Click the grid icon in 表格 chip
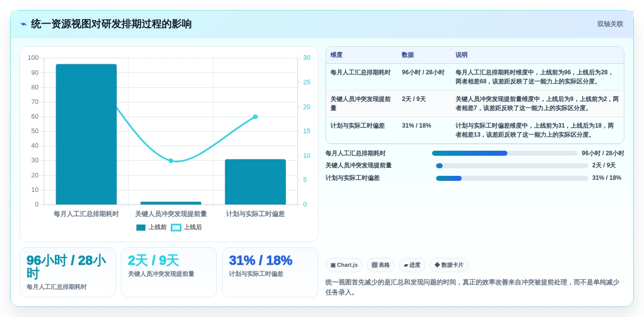 (x=374, y=265)
